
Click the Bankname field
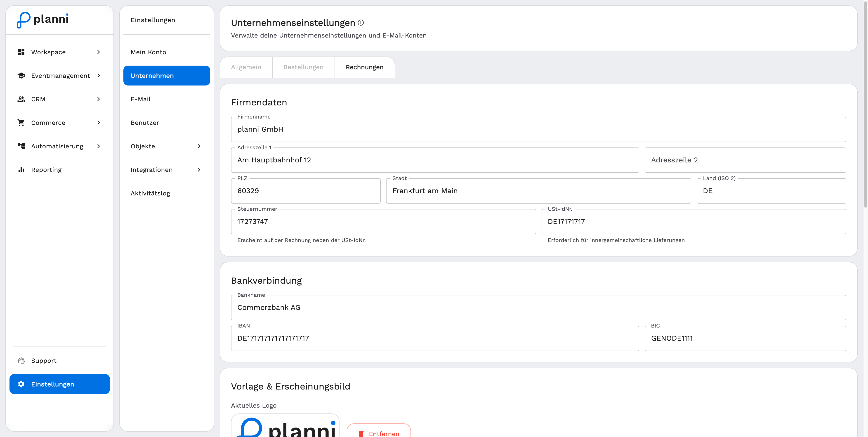coord(538,308)
